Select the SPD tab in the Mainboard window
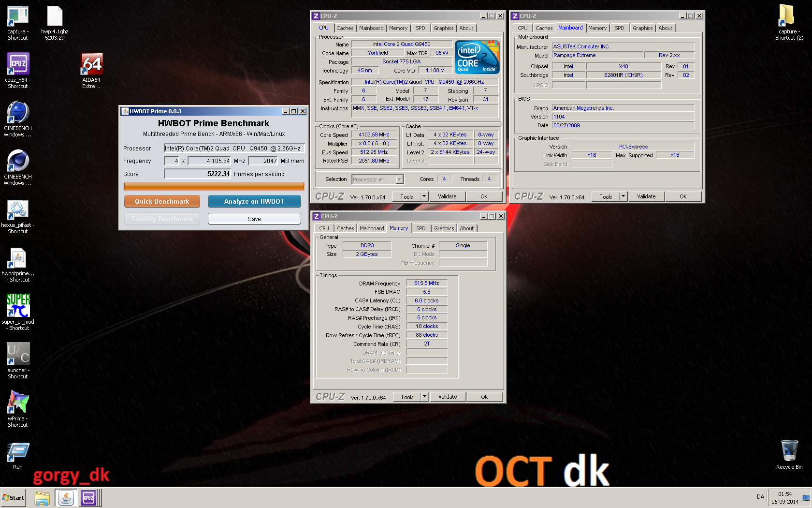This screenshot has width=812, height=508. point(620,28)
